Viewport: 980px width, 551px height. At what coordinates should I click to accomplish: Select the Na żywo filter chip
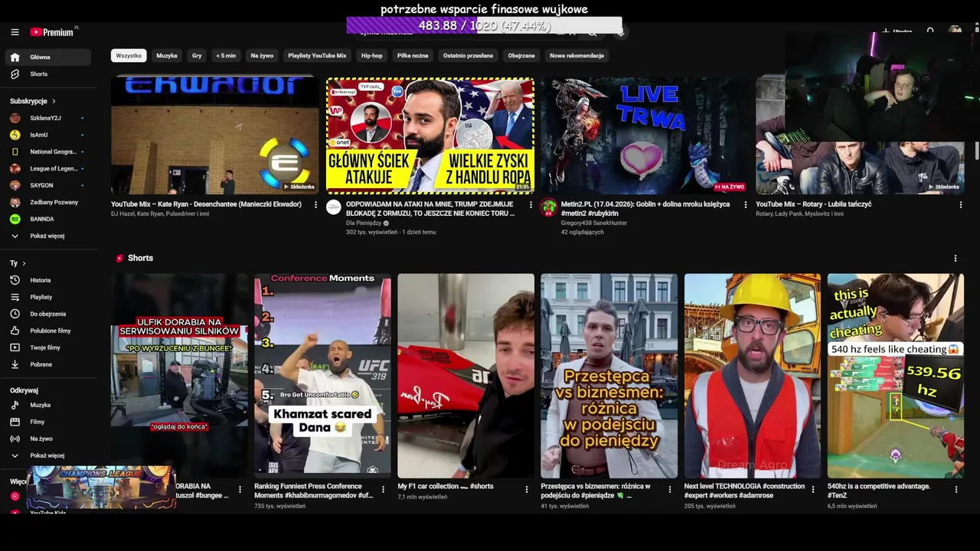[262, 56]
